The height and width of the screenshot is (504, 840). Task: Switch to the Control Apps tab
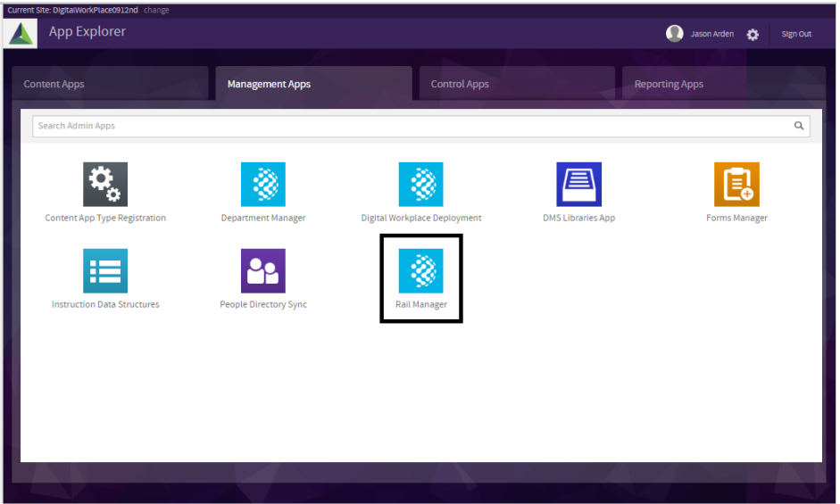tap(460, 85)
